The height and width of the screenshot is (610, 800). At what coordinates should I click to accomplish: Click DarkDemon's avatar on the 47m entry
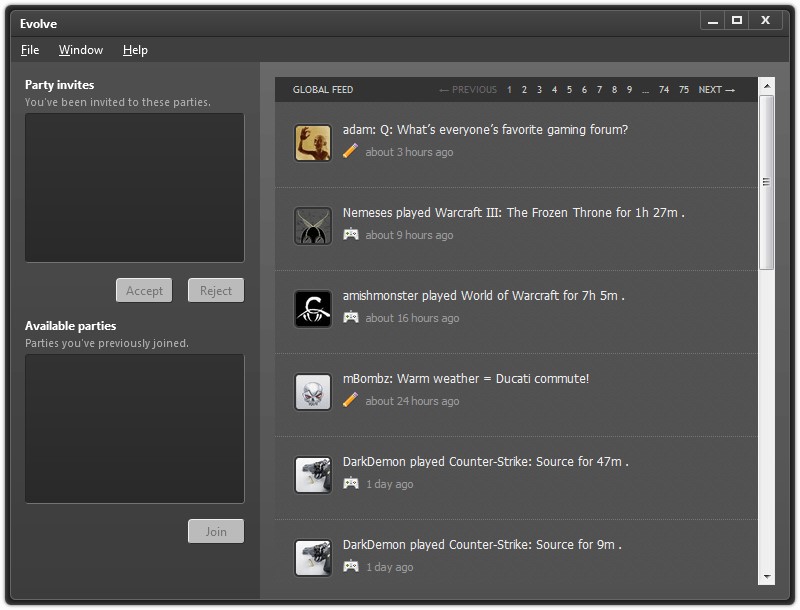point(313,475)
